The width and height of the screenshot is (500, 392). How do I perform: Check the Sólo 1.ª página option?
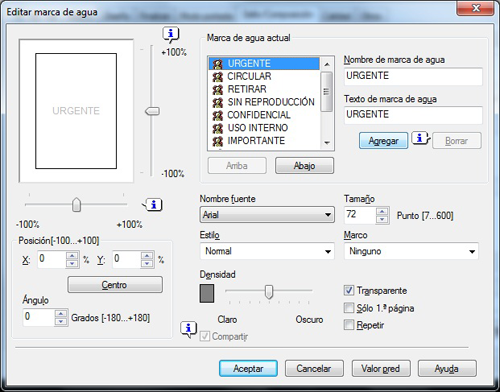349,308
